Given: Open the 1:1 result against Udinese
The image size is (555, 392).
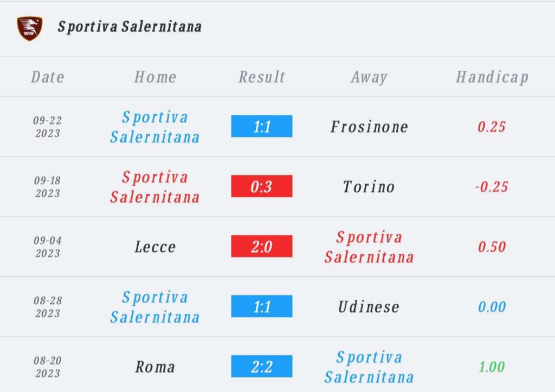Looking at the screenshot, I should coord(262,306).
